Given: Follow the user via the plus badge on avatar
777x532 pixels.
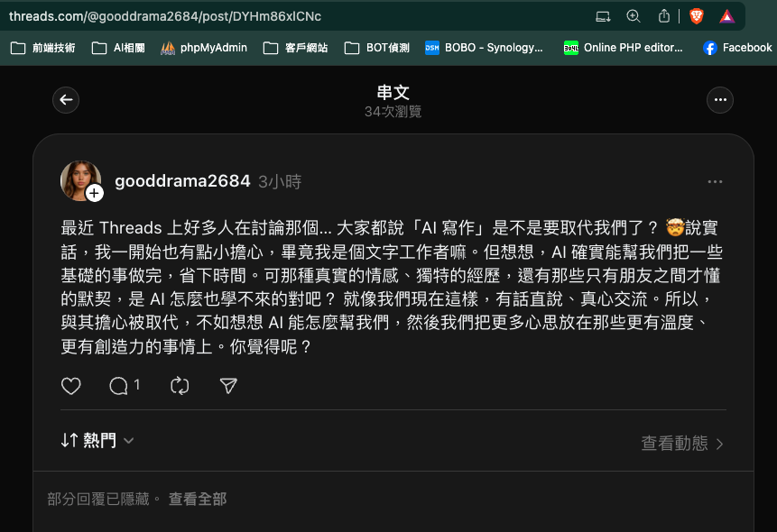Looking at the screenshot, I should [x=95, y=193].
